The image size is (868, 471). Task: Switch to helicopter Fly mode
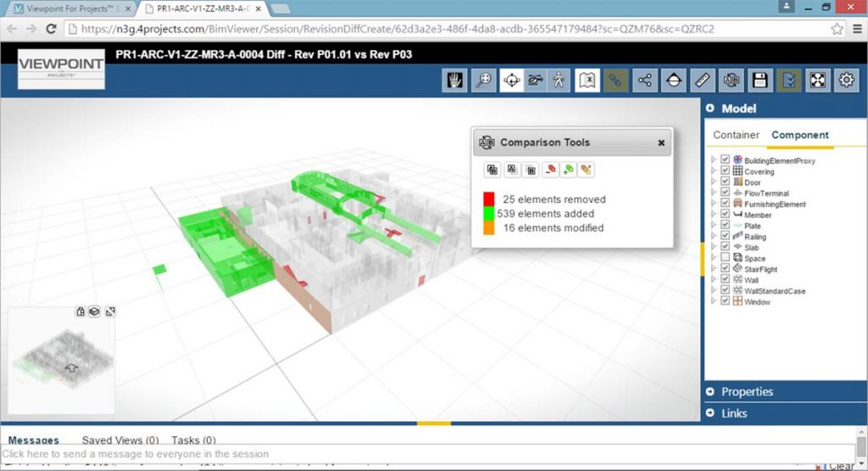click(x=536, y=80)
